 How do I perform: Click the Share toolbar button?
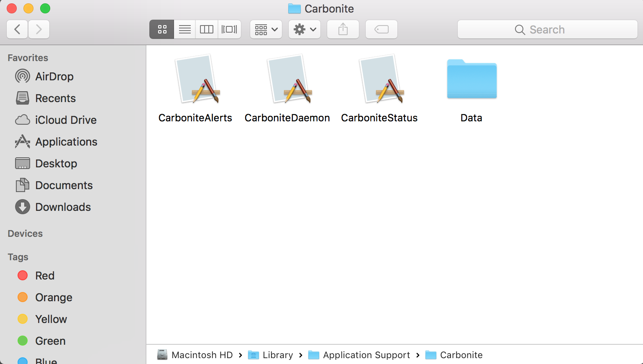(343, 29)
